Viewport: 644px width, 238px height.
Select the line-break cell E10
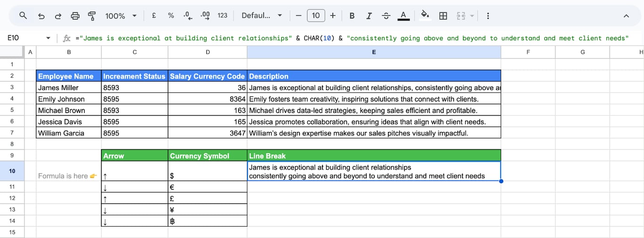(x=374, y=171)
